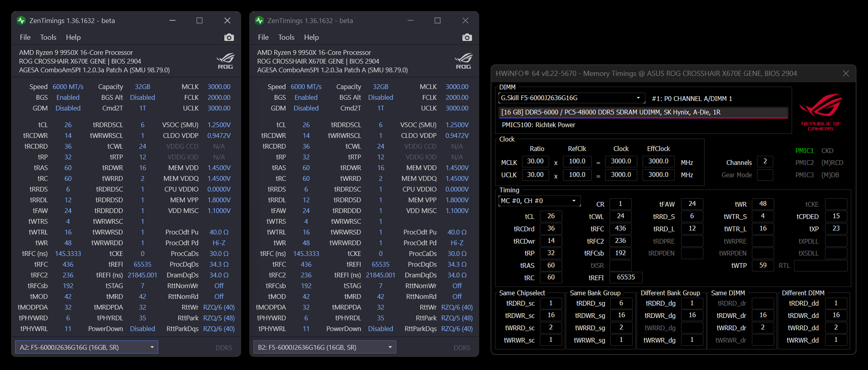Click the #1: P0 CHANNEL A/DIMM 1 label
The image size is (868, 370).
point(692,99)
